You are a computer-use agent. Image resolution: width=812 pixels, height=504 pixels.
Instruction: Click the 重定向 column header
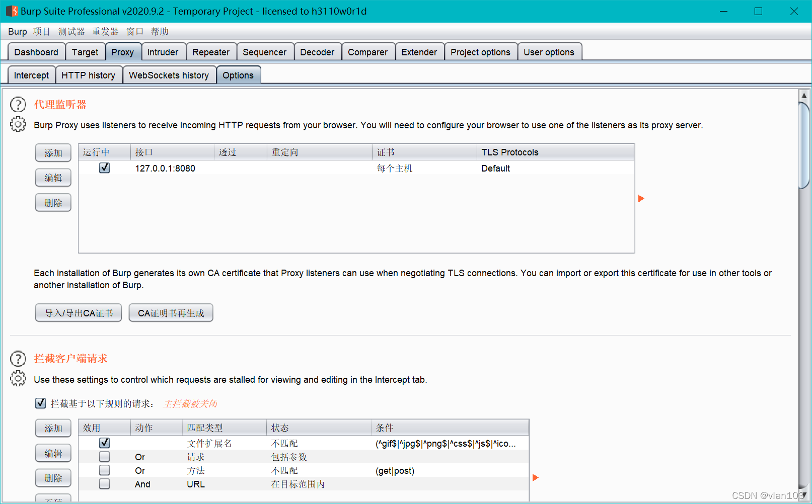click(320, 152)
